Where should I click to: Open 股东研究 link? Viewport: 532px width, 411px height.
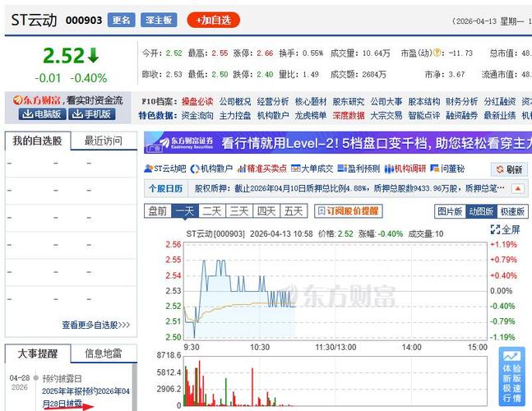[349, 101]
